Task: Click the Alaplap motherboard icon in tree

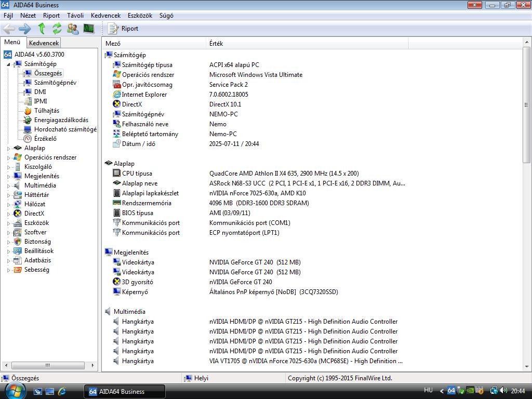Action: [x=18, y=148]
